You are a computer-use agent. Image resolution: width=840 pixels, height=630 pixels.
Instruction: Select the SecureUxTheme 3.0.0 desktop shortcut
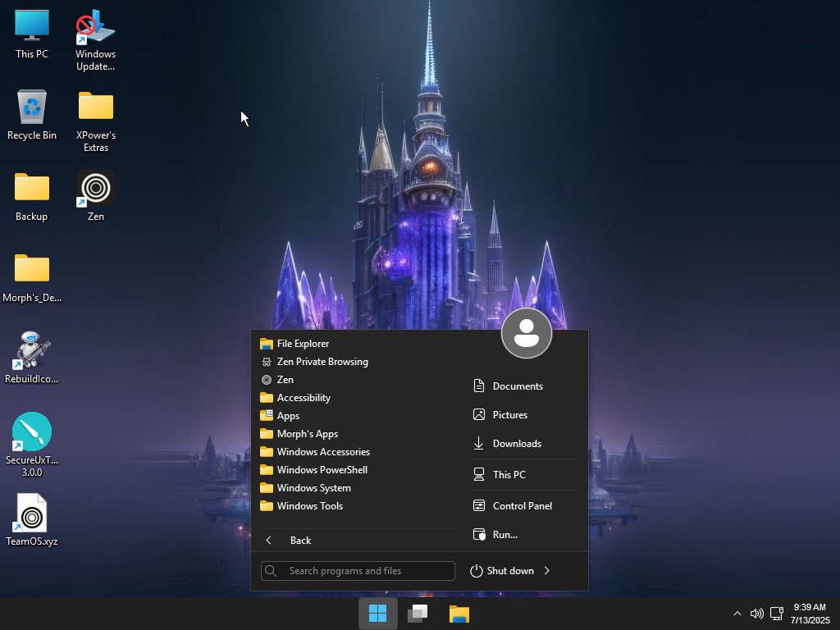coord(32,445)
